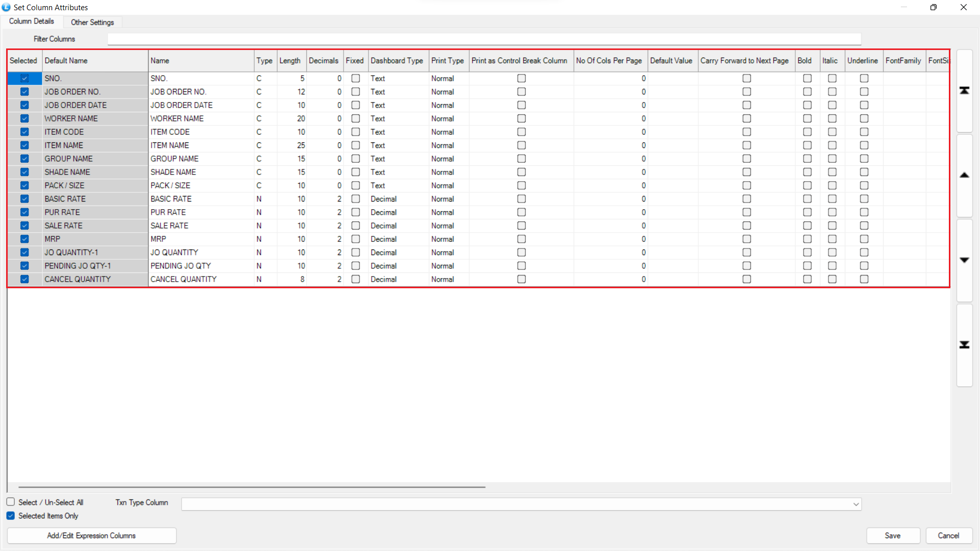Click the app icon in title bar
The height and width of the screenshot is (551, 980).
pyautogui.click(x=6, y=7)
